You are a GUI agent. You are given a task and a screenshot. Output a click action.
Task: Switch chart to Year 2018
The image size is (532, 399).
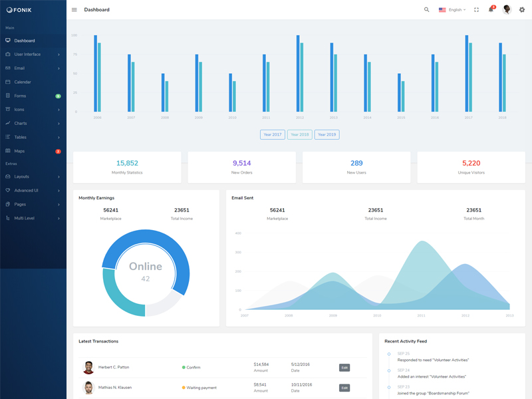tap(300, 134)
